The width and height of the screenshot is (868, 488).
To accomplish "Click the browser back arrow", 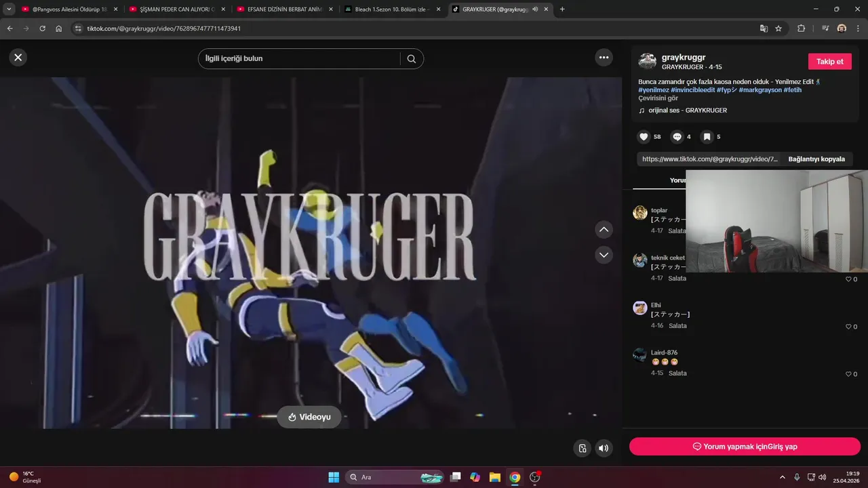I will coord(9,28).
